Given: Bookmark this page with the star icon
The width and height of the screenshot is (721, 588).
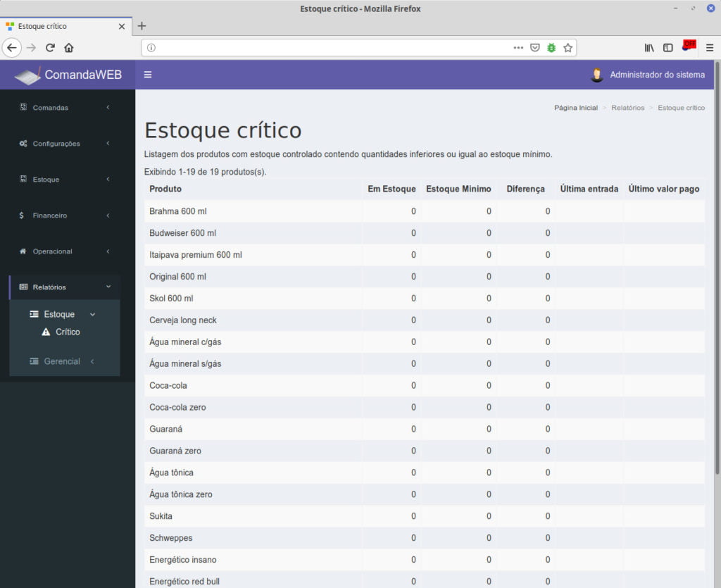Looking at the screenshot, I should pyautogui.click(x=568, y=48).
